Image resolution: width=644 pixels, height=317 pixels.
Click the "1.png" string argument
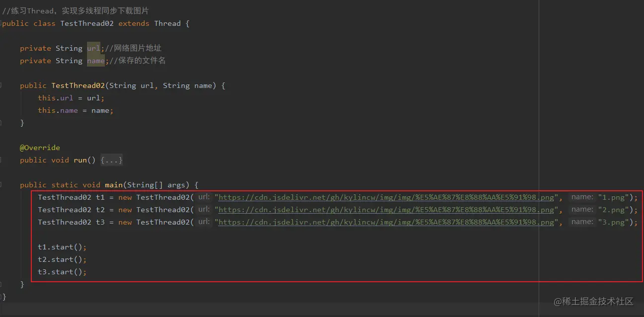coord(614,197)
